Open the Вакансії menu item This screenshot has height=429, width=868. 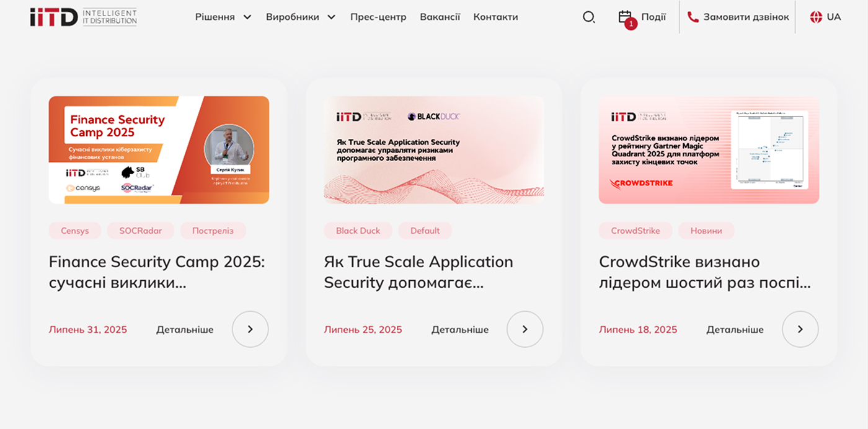(x=440, y=17)
